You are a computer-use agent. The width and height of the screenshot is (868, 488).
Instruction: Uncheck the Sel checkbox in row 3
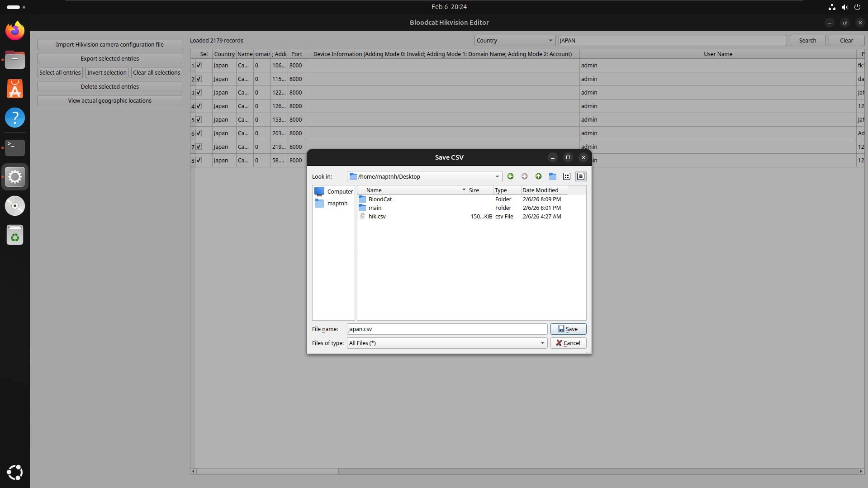199,93
